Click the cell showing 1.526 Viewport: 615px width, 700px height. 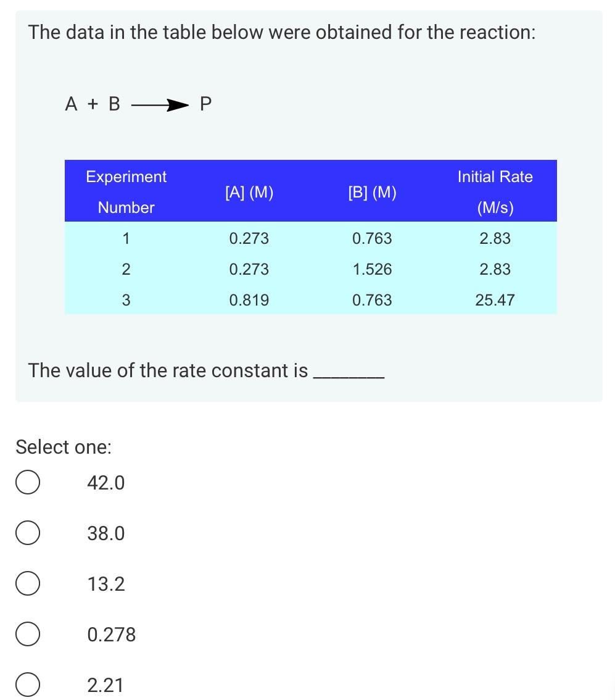pos(372,269)
